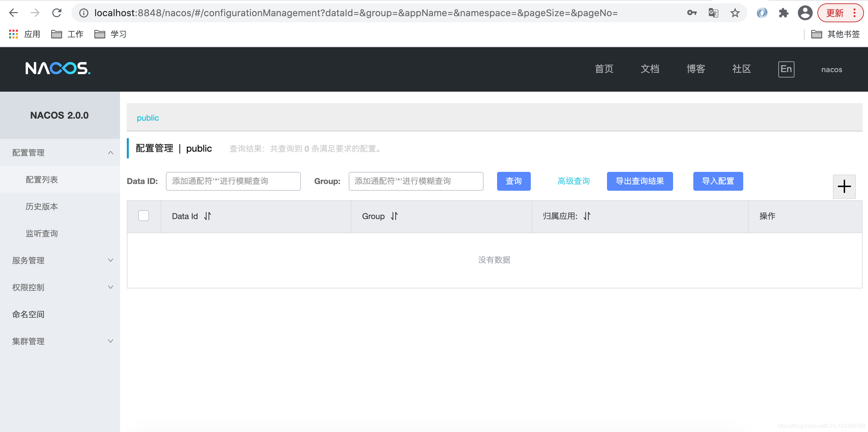Click the Data Id sort arrows icon
Image resolution: width=868 pixels, height=432 pixels.
point(207,216)
